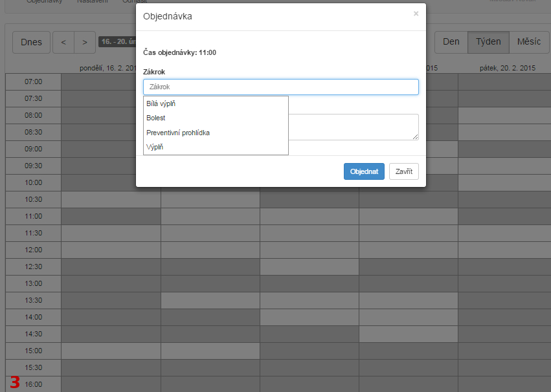The width and height of the screenshot is (551, 392).
Task: Jump to today with the Dnes button
Action: (31, 42)
